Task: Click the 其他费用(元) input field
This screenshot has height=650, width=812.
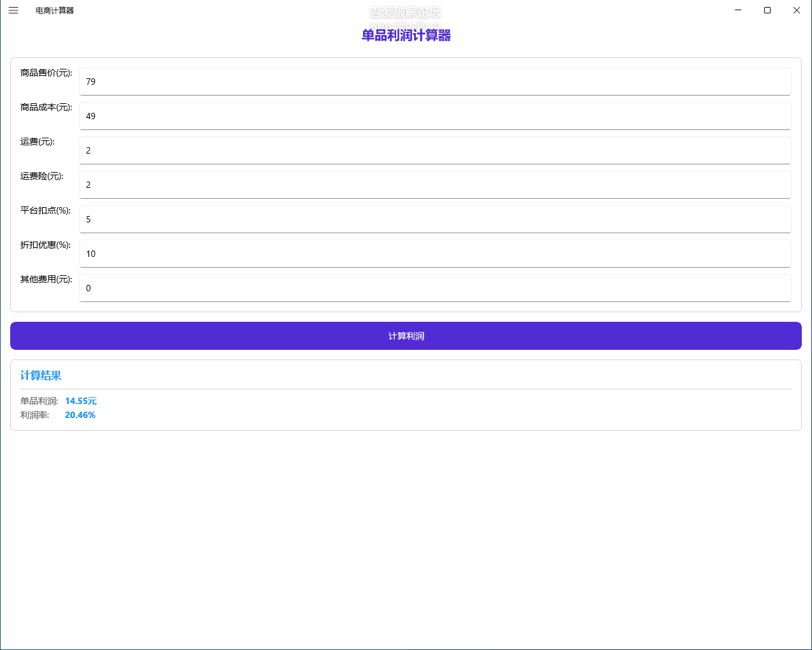Action: 435,288
